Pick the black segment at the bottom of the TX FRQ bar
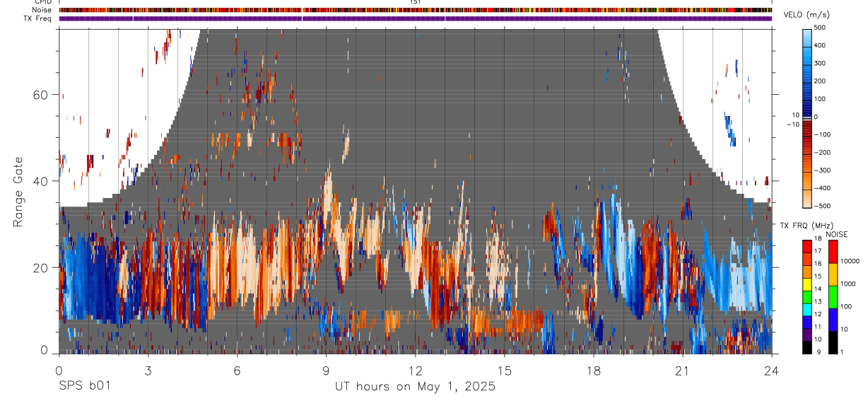Screen dimensions: 868x401 (807, 347)
